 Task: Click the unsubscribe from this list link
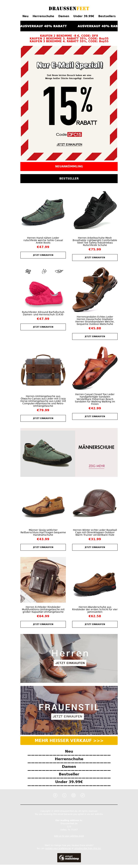tap(87, 848)
